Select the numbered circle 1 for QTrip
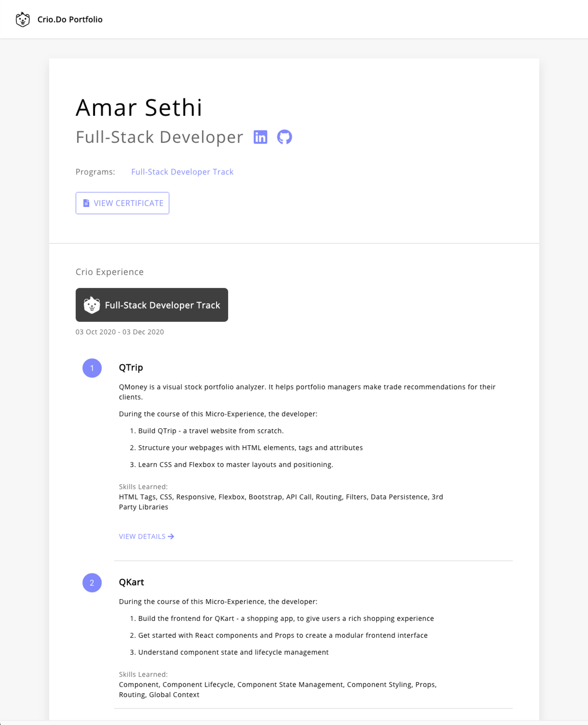The image size is (588, 725). [92, 368]
